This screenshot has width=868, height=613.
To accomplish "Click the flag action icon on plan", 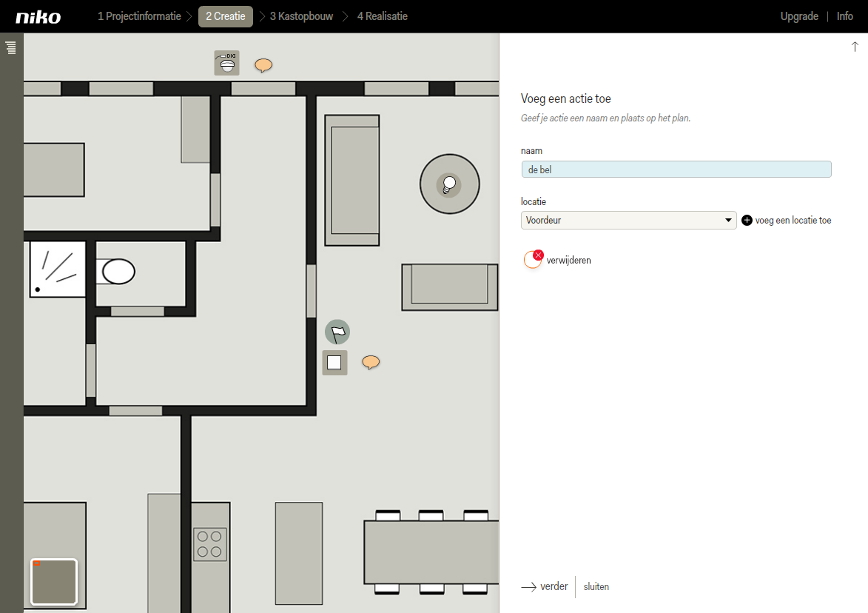I will tap(337, 332).
